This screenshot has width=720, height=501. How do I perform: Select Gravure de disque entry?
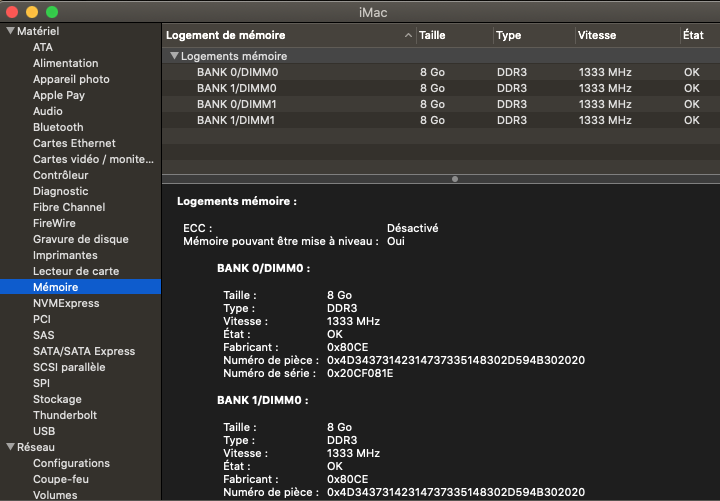(x=81, y=239)
